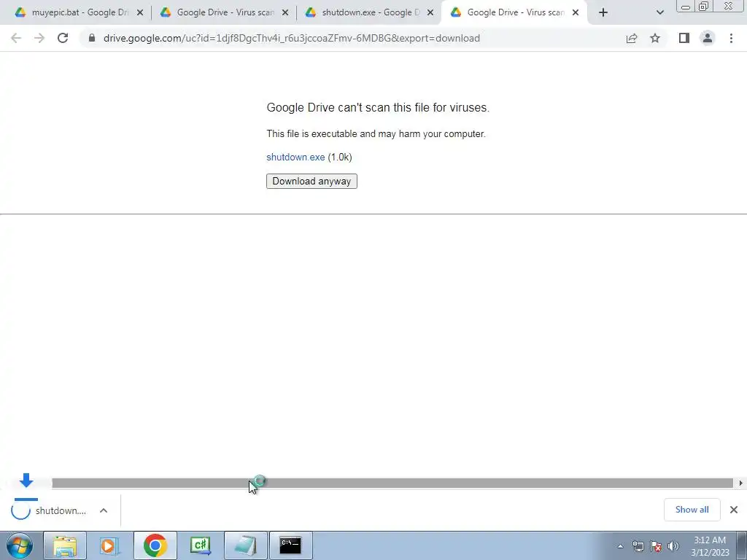Screen dimensions: 747x560
Task: Close the muyepic.bat tab
Action: [x=140, y=13]
